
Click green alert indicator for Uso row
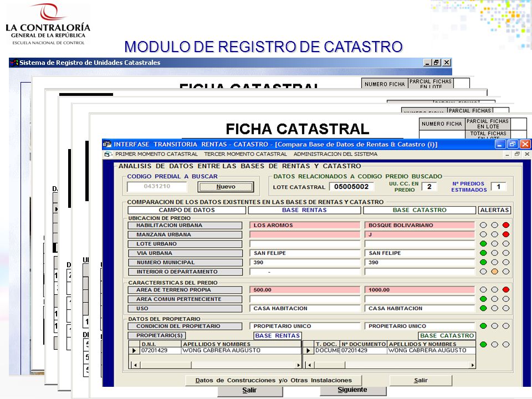coord(483,309)
